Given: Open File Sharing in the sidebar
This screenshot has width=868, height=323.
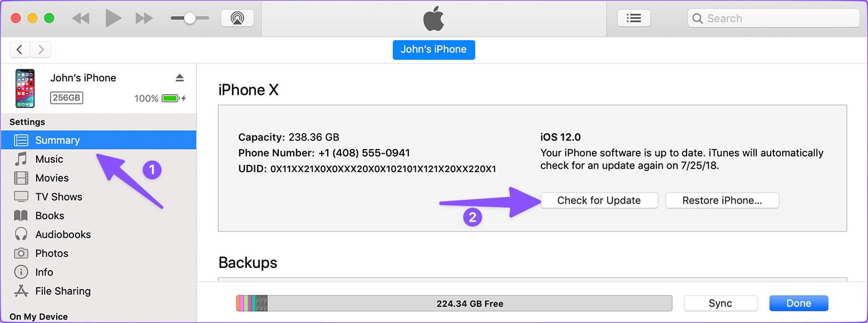Looking at the screenshot, I should click(98, 291).
